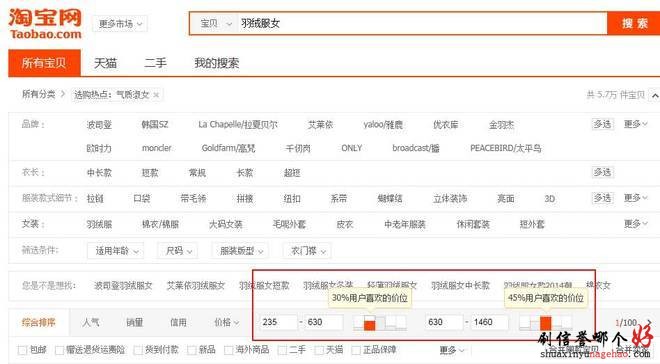The image size is (660, 364).
Task: Choose the 短款 length option
Action: [x=150, y=173]
